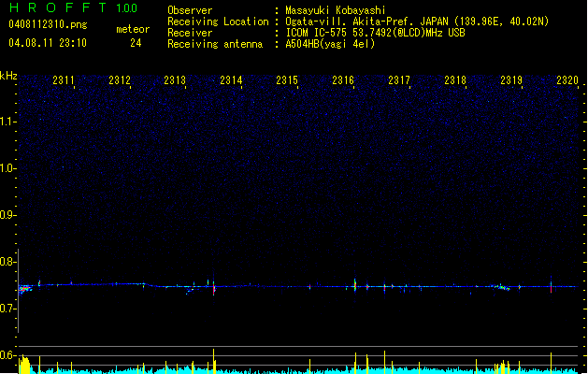Click the red echo spike before 2320
Viewport: 588px width, 374px height.
pyautogui.click(x=551, y=288)
